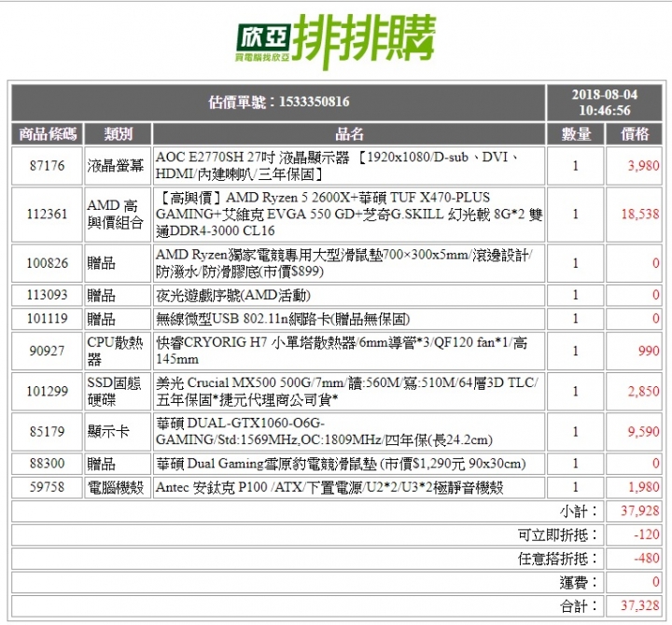Select product code 101119
672x625 pixels.
click(x=48, y=319)
